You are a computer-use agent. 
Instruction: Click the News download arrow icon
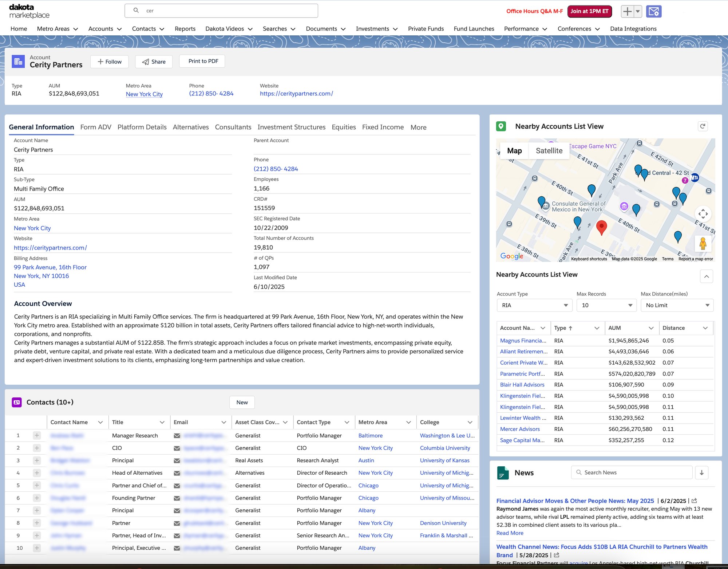tap(701, 472)
